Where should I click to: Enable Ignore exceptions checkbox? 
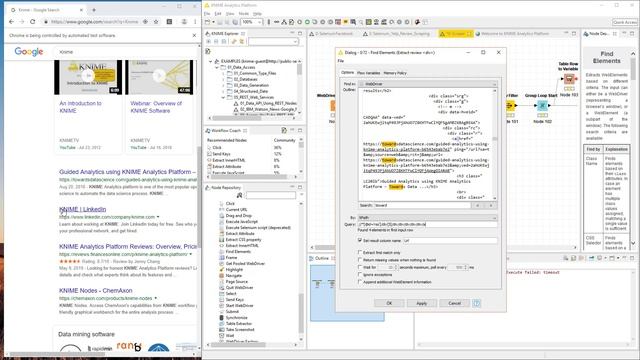coord(360,274)
